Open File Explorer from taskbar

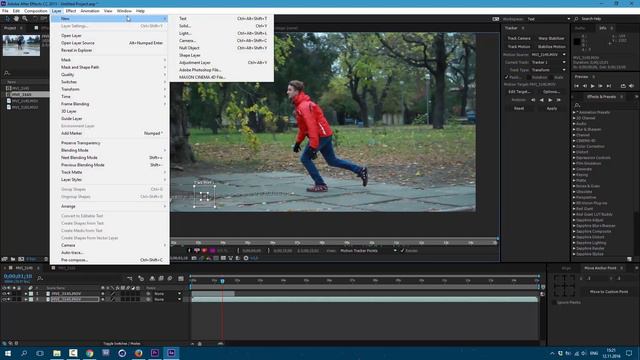(x=57, y=353)
